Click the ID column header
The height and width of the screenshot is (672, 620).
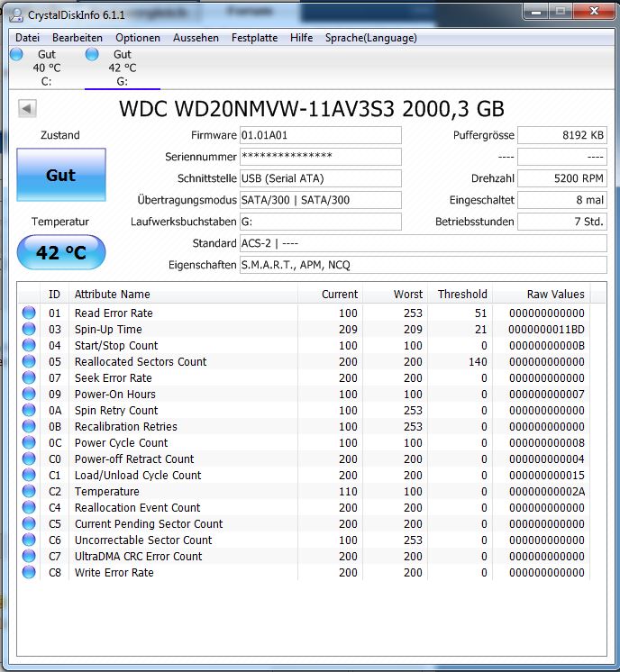click(54, 294)
